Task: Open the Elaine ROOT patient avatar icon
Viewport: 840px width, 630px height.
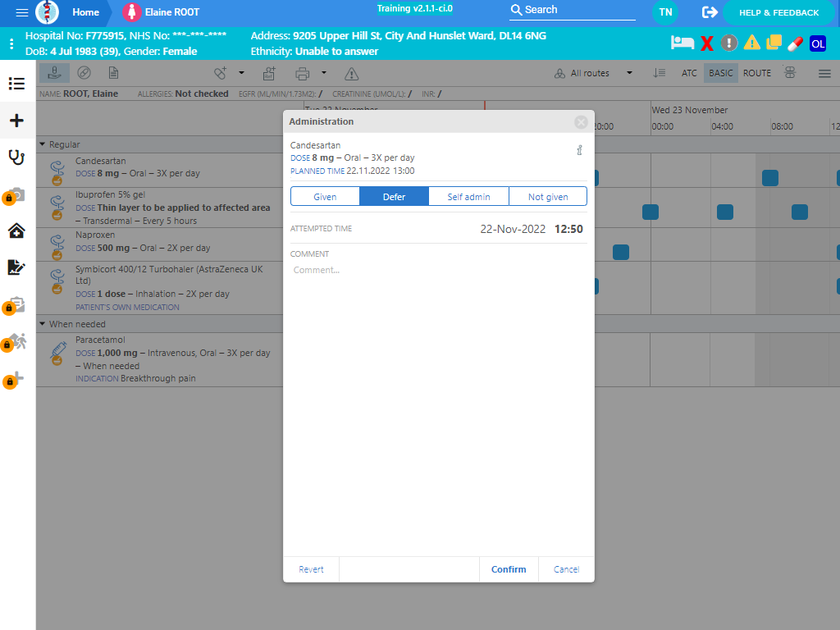Action: [x=131, y=12]
